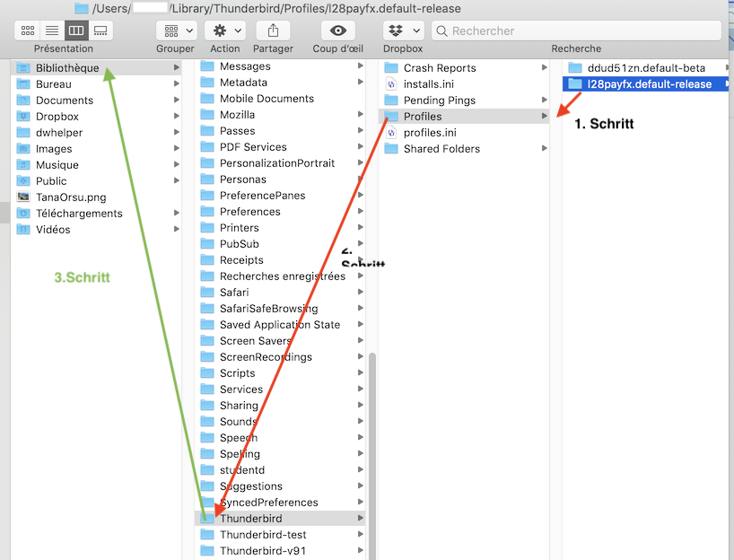Select the TanaOrsu.png image thumbnail
The width and height of the screenshot is (734, 560).
(x=23, y=197)
